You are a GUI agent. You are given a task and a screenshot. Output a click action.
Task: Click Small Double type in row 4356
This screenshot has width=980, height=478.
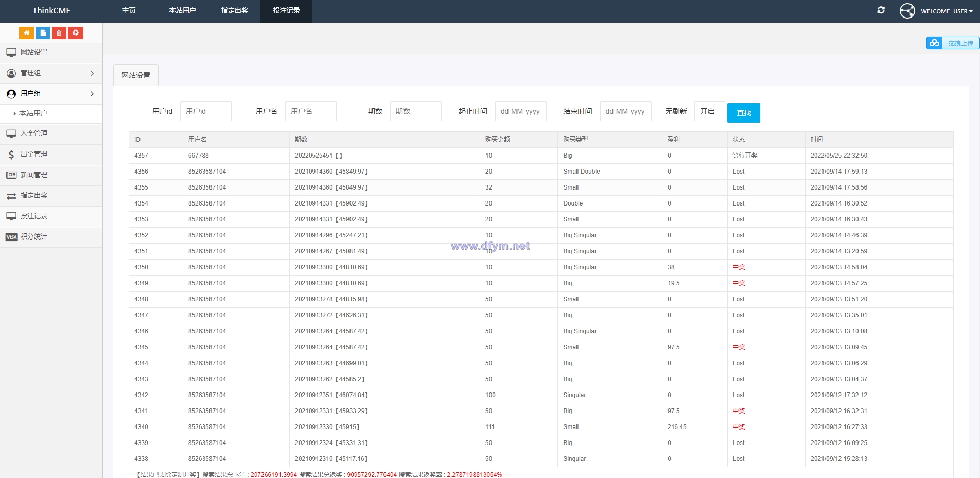(x=581, y=172)
